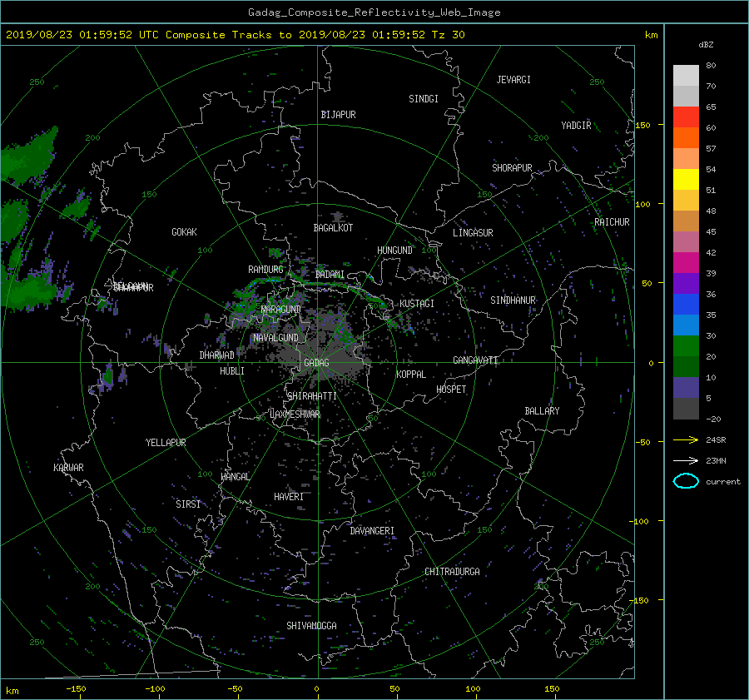Click the yellow 51-54 dBZ legend swatch
Screen dimensions: 749x700
click(686, 180)
